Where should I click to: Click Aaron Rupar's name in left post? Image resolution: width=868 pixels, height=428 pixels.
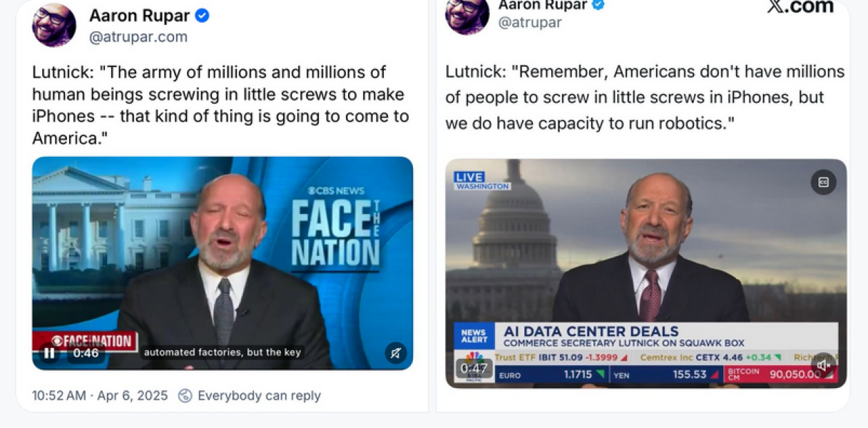[139, 16]
